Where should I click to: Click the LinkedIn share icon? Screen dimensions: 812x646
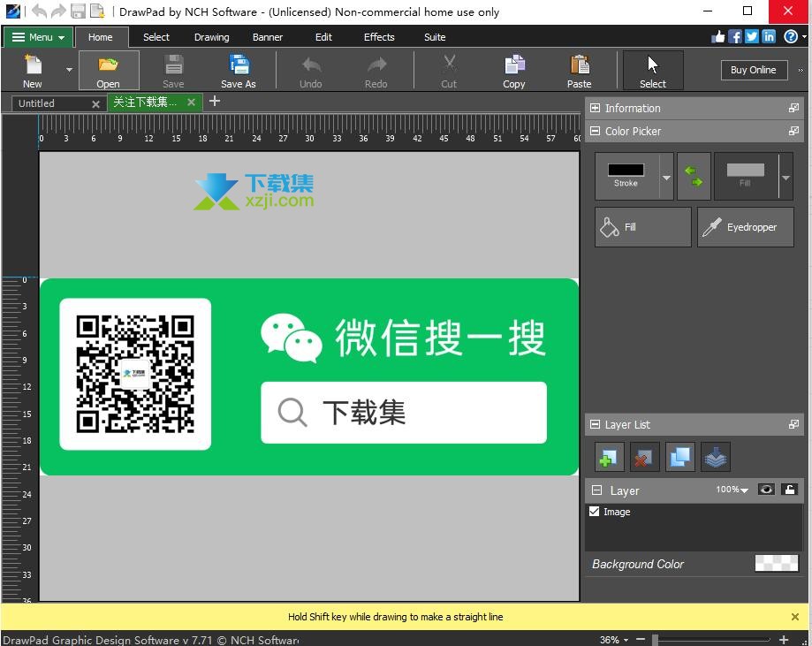769,37
